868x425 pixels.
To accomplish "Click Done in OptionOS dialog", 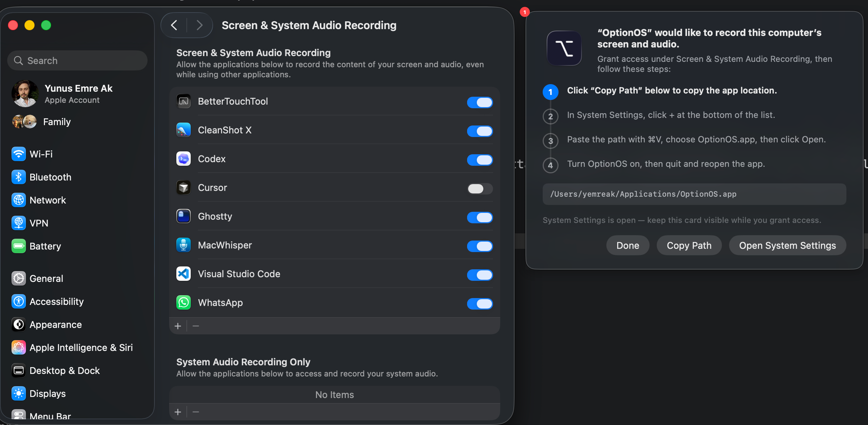I will point(628,246).
